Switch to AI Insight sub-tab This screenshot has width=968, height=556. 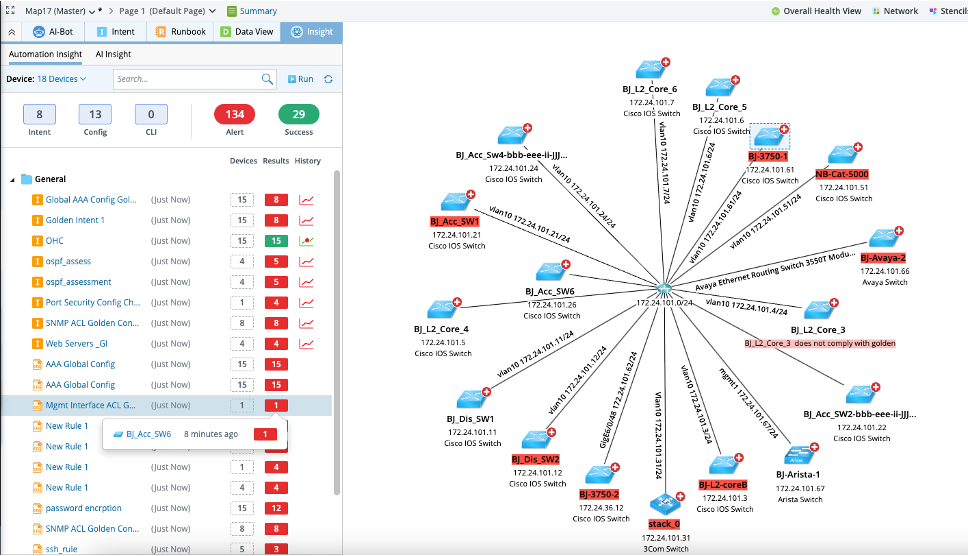pyautogui.click(x=113, y=54)
